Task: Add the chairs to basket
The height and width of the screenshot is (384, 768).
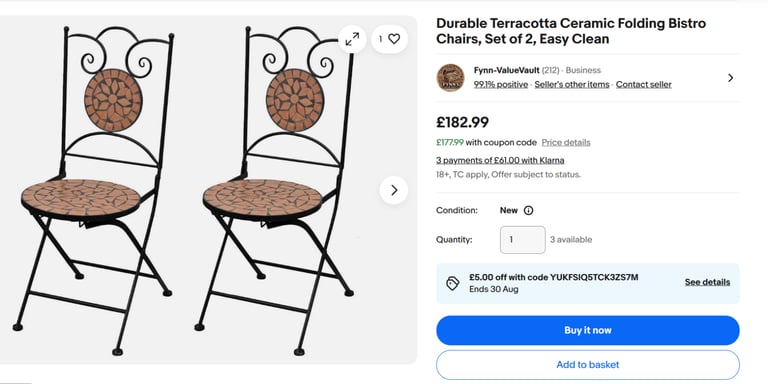Action: click(x=588, y=365)
